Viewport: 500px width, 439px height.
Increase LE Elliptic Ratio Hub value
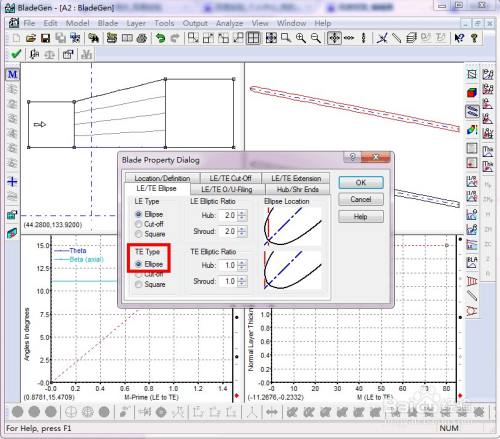tap(242, 213)
